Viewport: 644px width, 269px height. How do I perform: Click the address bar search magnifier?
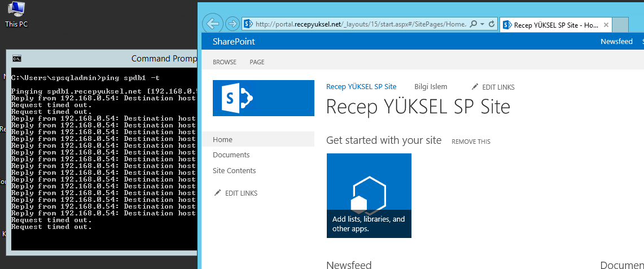pos(473,24)
